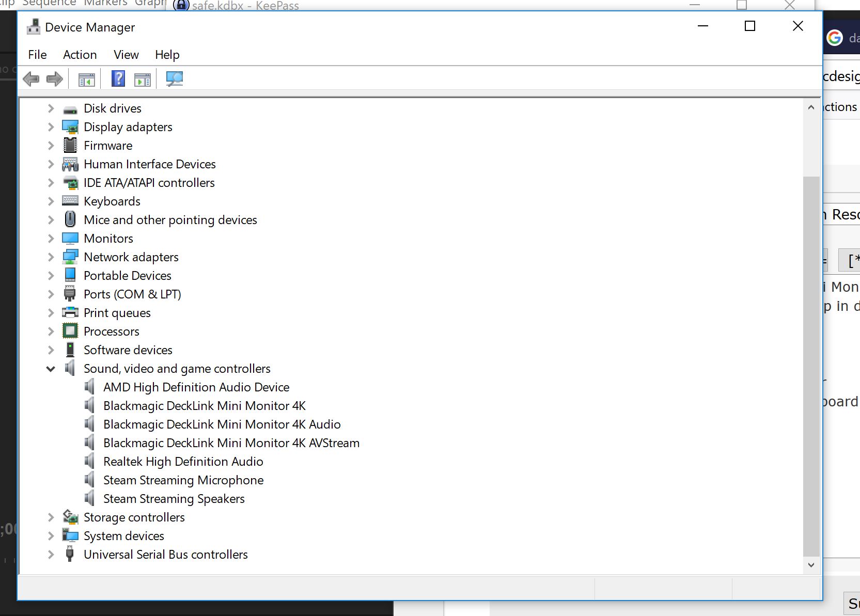Click the Back arrow toolbar icon
This screenshot has height=616, width=860.
pyautogui.click(x=32, y=79)
